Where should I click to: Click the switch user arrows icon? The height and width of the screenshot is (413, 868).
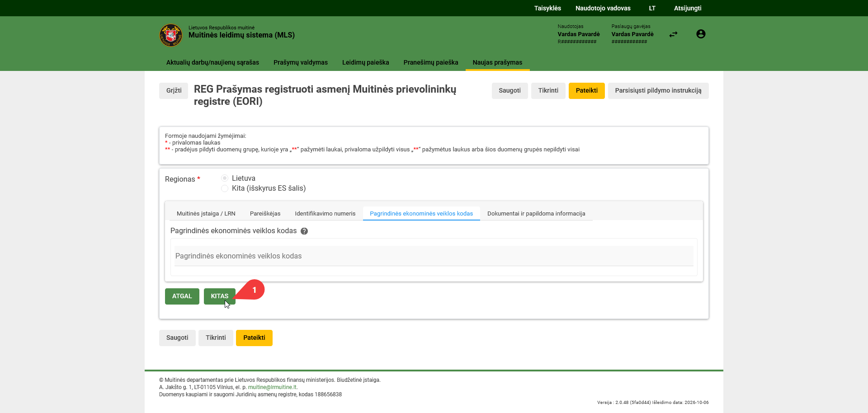coord(674,34)
